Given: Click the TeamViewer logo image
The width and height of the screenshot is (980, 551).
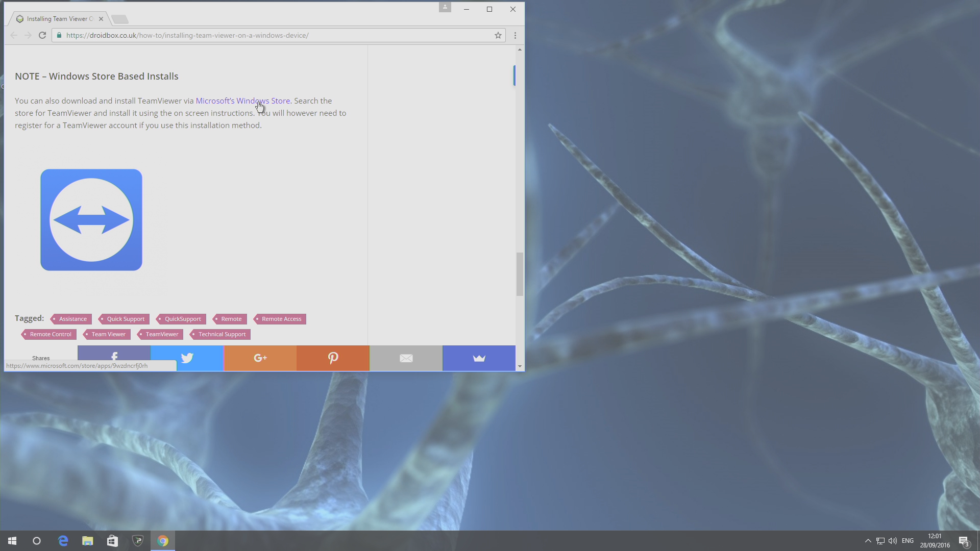Looking at the screenshot, I should tap(91, 220).
